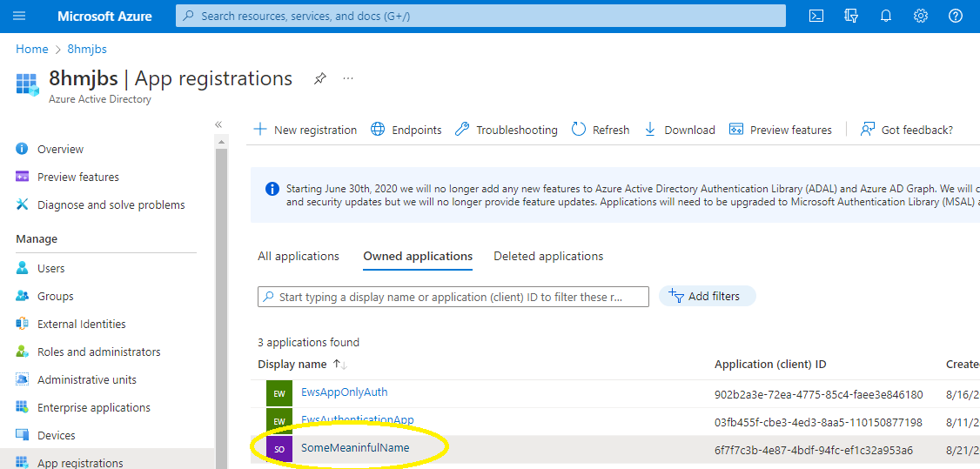Viewport: 980px width, 469px height.
Task: Click Application (client) ID column header
Action: point(770,364)
